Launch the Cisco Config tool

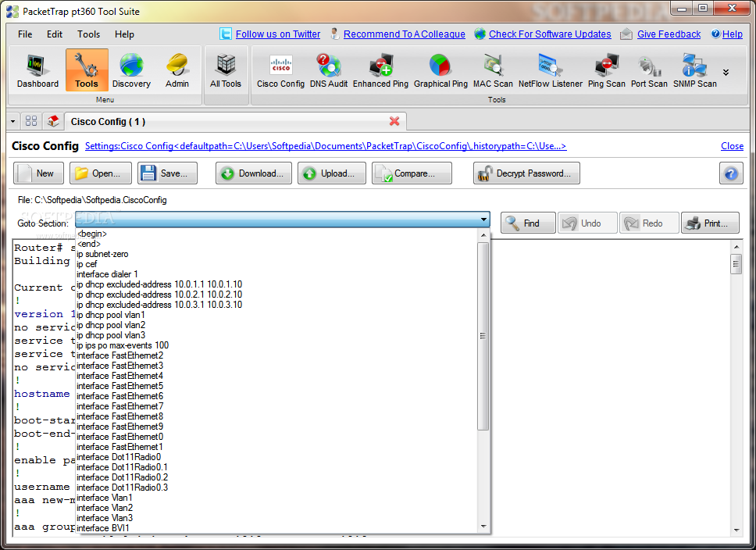(x=280, y=71)
